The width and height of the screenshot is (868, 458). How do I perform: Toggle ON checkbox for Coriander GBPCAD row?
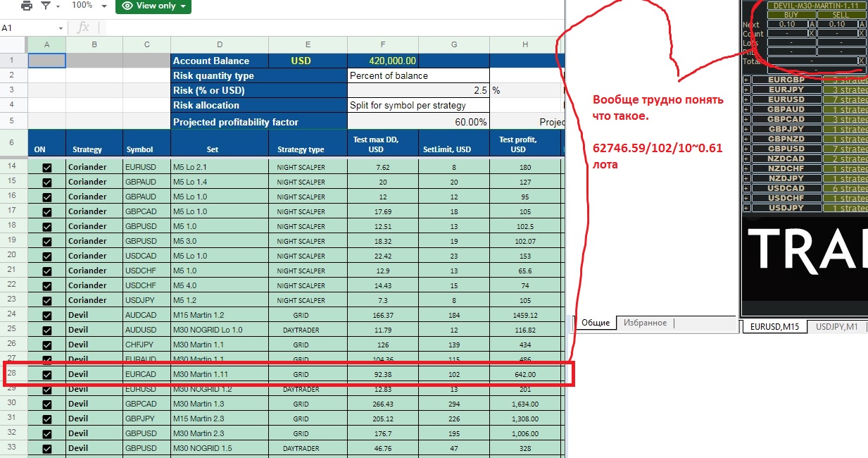47,211
